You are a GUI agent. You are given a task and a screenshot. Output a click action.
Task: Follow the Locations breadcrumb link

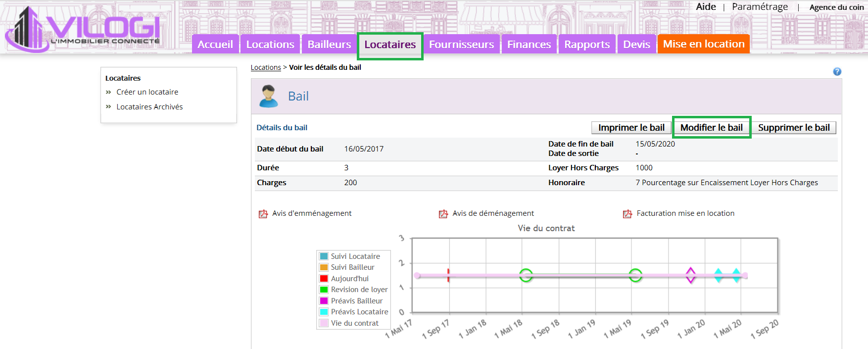[x=266, y=67]
